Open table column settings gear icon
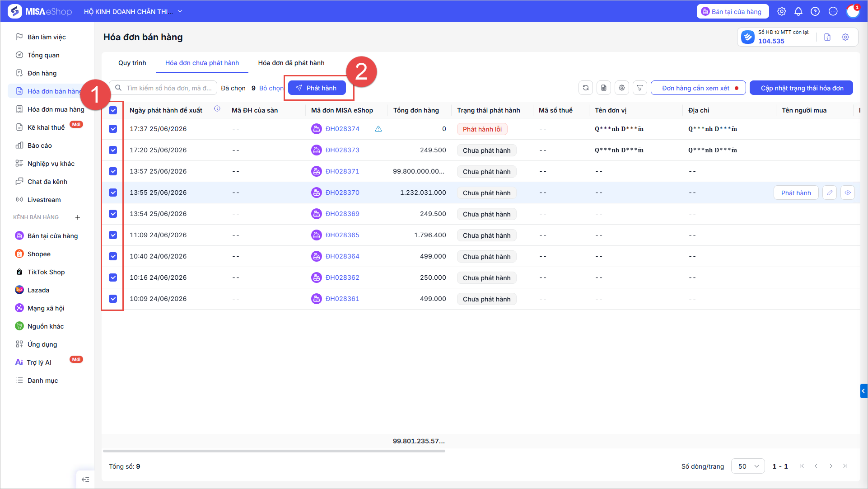The image size is (868, 489). tap(622, 88)
